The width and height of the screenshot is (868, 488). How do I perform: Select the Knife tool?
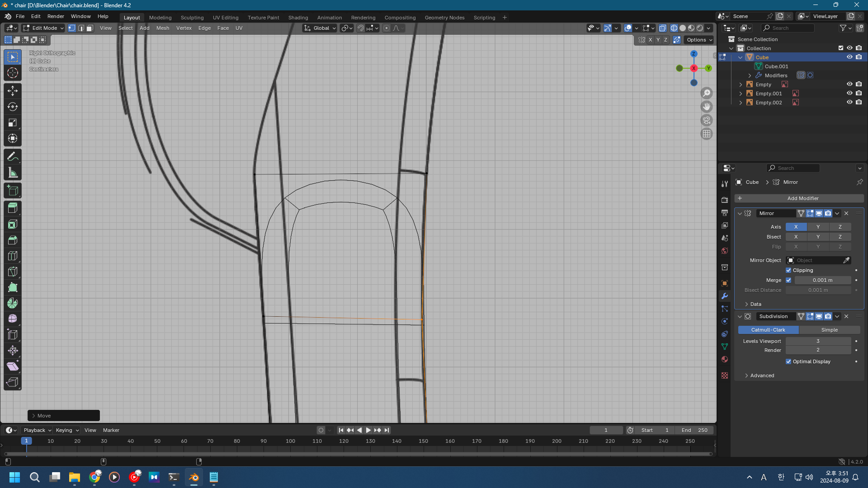[x=13, y=272]
